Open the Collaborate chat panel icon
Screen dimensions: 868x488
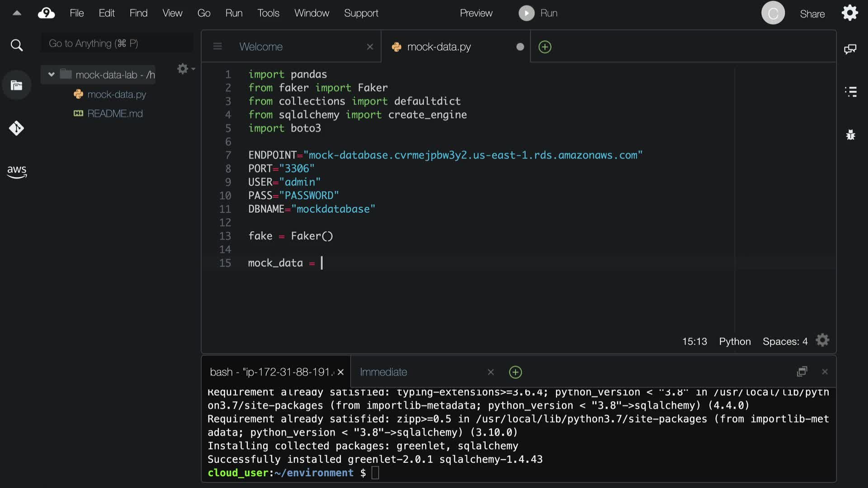pos(850,49)
